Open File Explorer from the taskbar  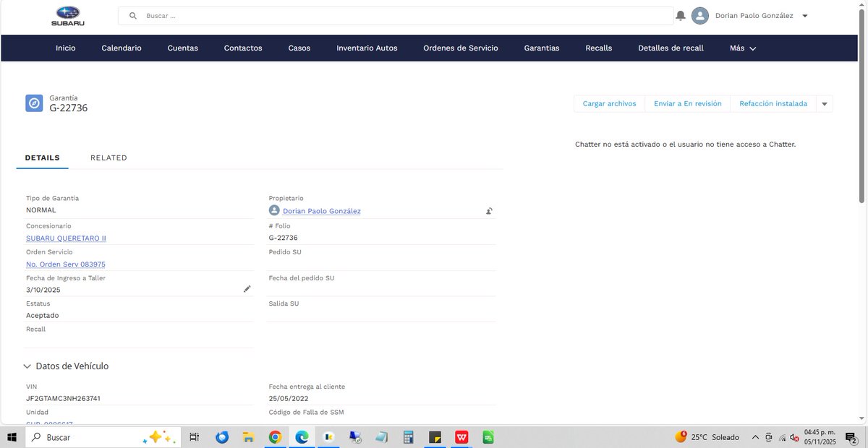249,437
